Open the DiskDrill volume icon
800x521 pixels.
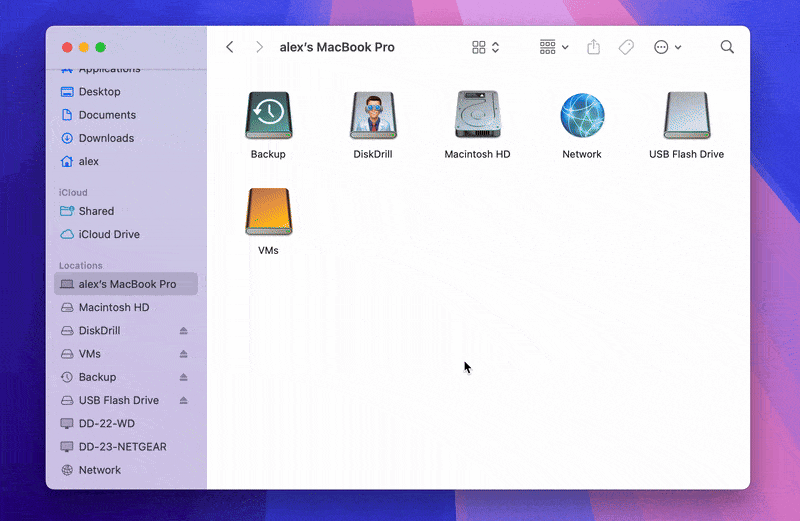pyautogui.click(x=373, y=115)
